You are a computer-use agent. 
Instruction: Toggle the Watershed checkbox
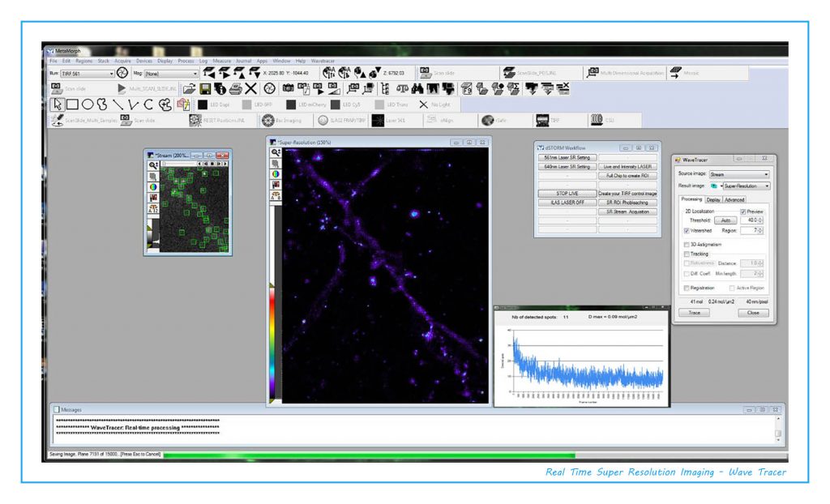tap(687, 230)
